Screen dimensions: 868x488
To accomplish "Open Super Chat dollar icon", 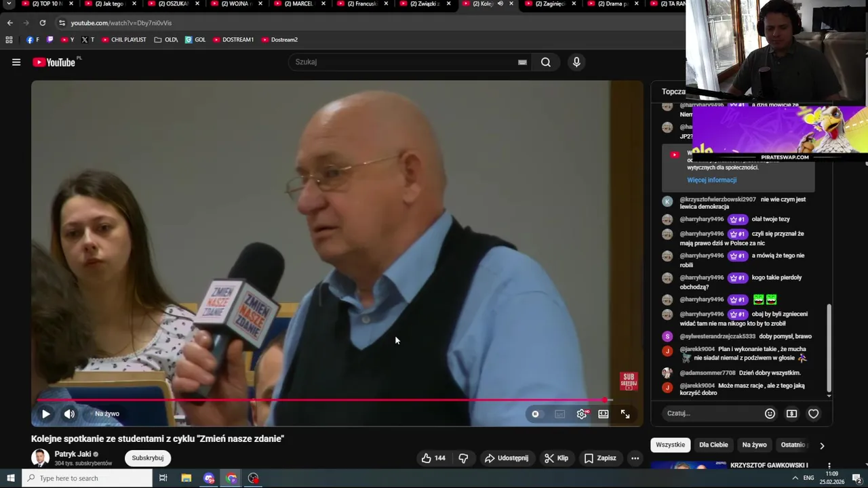I will [x=791, y=413].
